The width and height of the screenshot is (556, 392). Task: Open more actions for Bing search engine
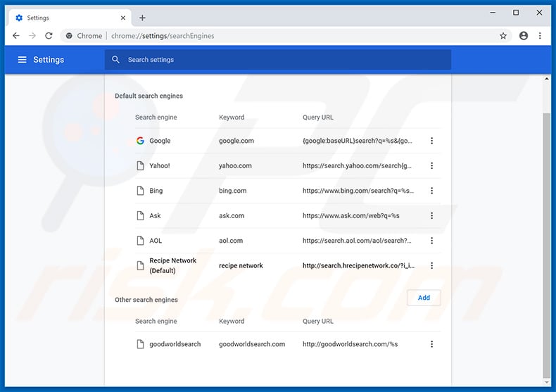click(431, 191)
